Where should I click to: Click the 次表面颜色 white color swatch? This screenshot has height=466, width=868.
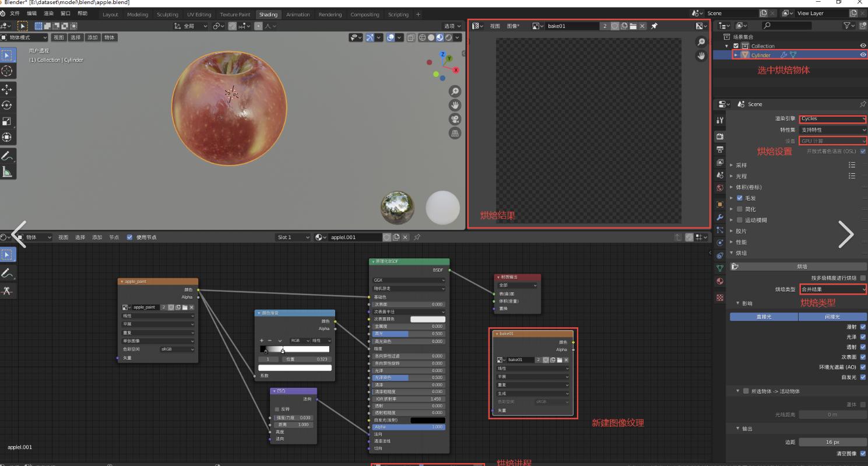coord(427,319)
